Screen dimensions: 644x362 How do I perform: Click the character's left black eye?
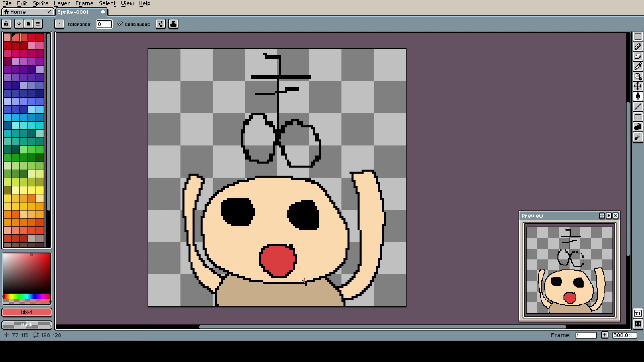(x=237, y=211)
